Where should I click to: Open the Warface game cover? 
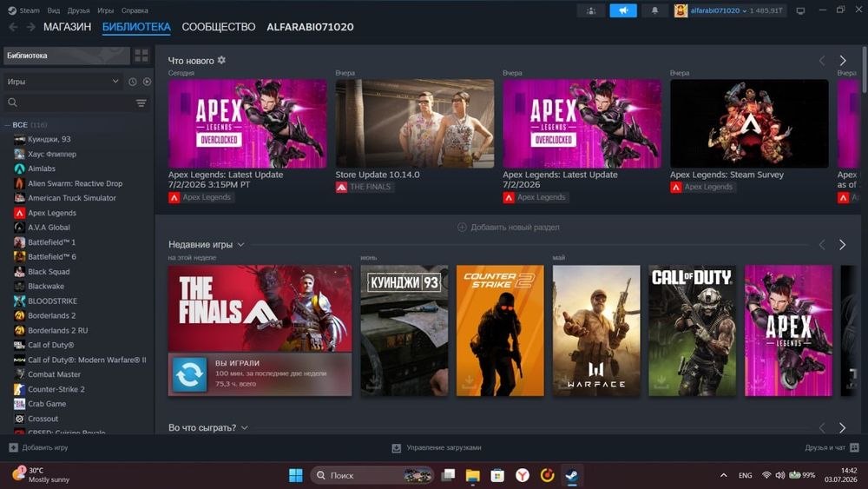[596, 331]
